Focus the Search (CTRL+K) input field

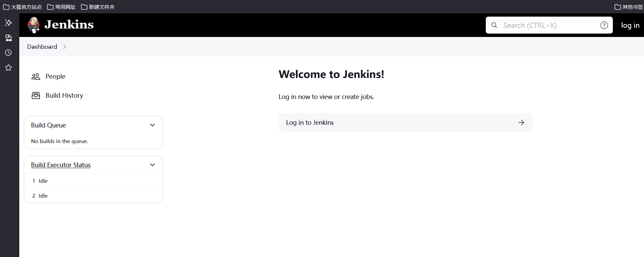(x=549, y=25)
